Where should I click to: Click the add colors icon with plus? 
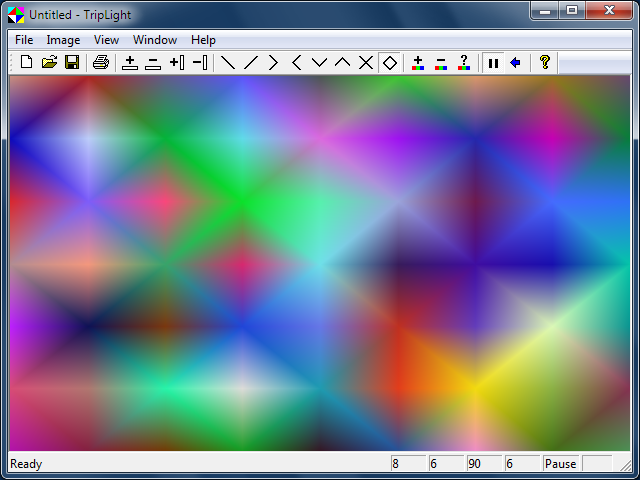click(418, 63)
